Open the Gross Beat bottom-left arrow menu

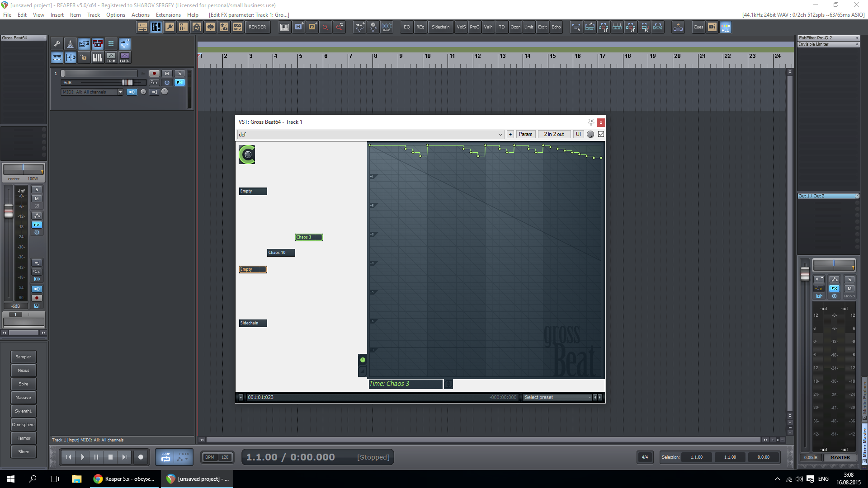coord(241,398)
